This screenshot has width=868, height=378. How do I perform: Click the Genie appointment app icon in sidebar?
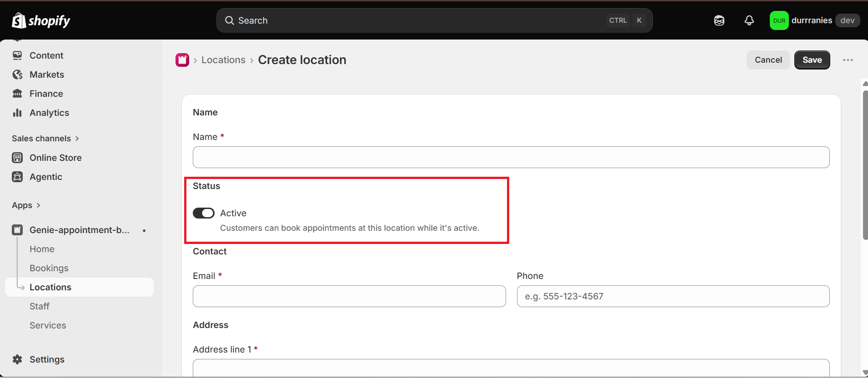[17, 230]
